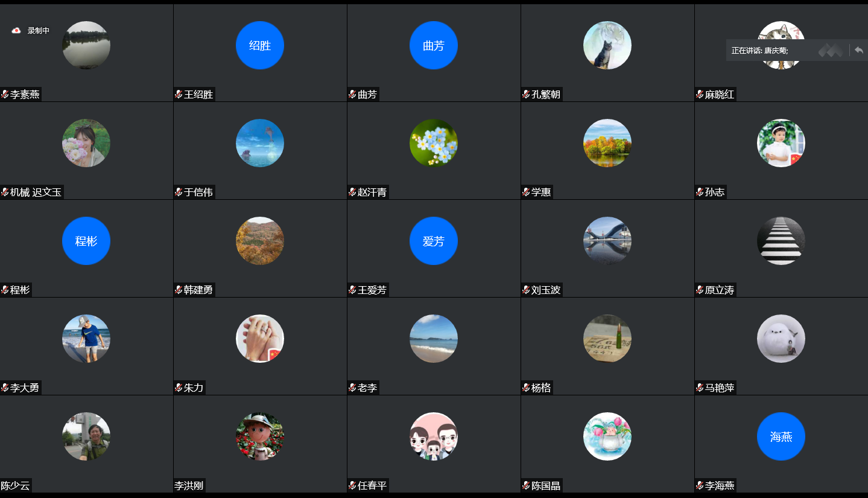The height and width of the screenshot is (498, 868).
Task: Select the 曲芳 blue initials avatar
Action: [434, 45]
